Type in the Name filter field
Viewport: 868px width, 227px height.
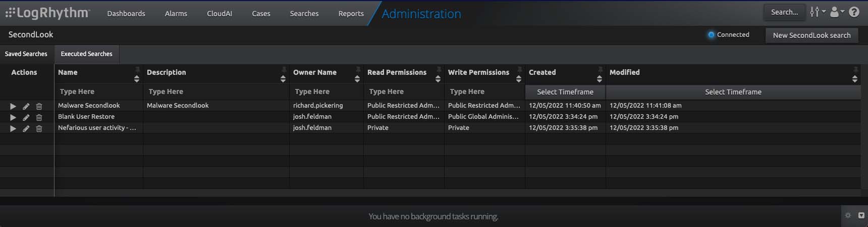(98, 92)
